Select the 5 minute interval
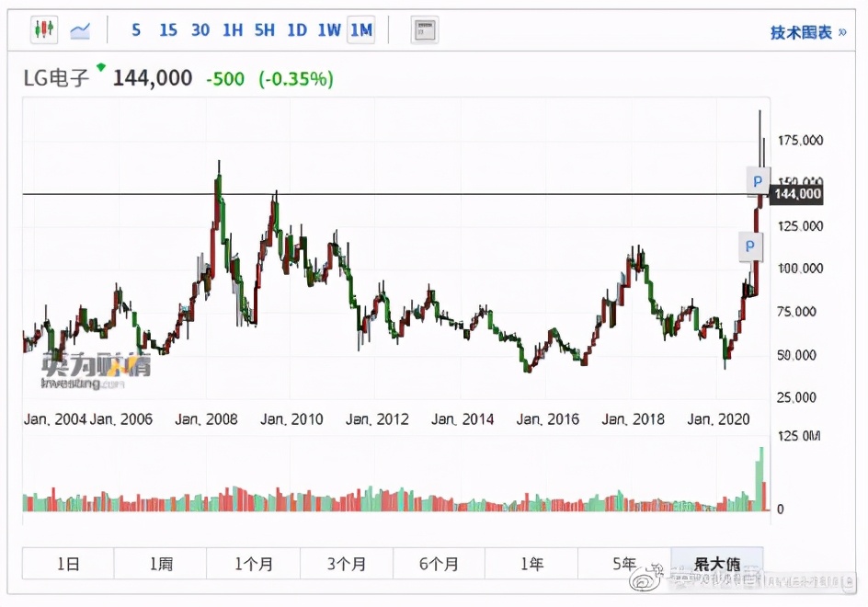Viewport: 868px width, 607px height. point(136,30)
